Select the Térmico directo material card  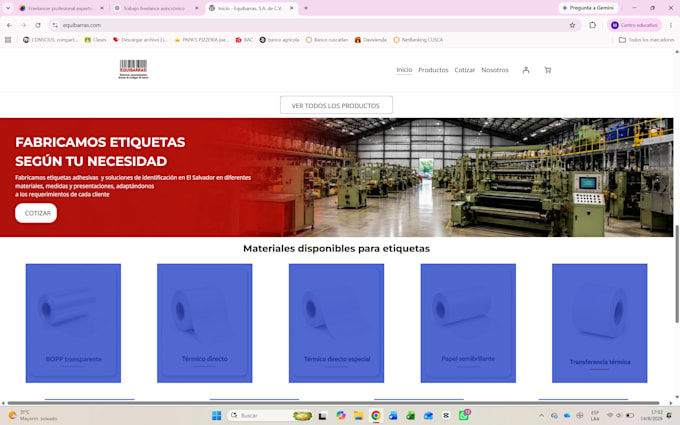coord(205,323)
